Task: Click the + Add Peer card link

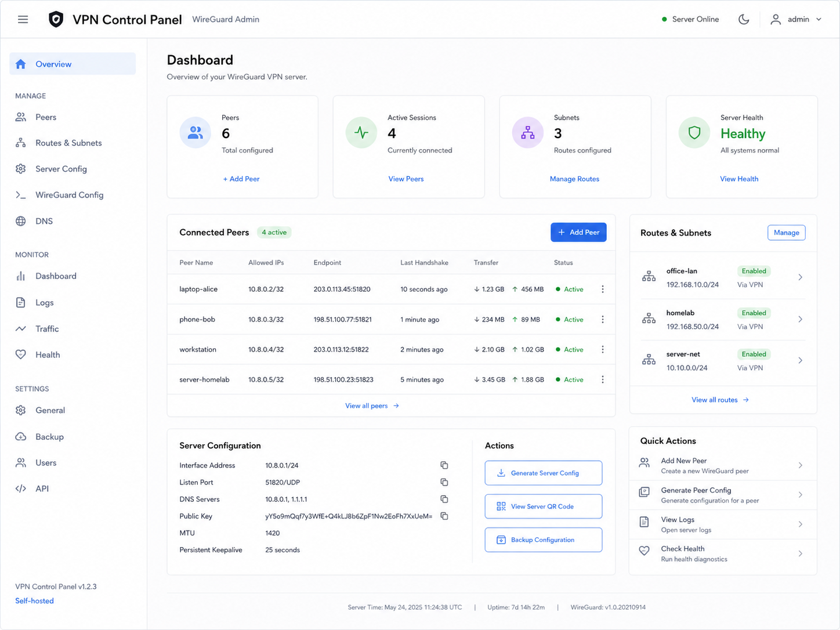Action: [x=241, y=179]
